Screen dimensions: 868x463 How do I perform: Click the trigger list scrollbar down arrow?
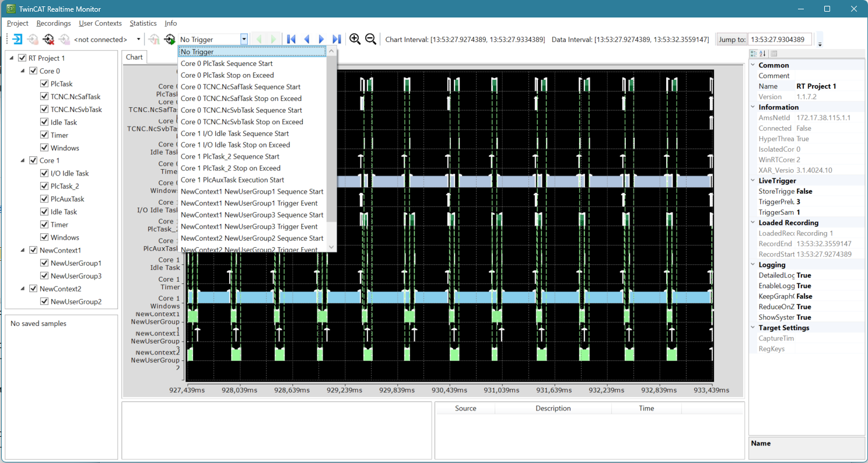(x=332, y=247)
